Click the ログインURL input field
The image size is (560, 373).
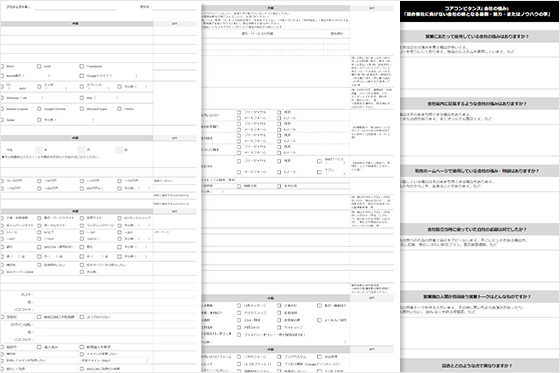(x=94, y=324)
